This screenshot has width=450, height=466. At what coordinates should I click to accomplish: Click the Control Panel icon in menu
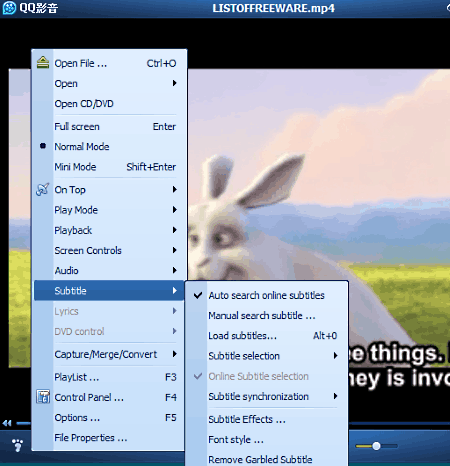[x=43, y=397]
